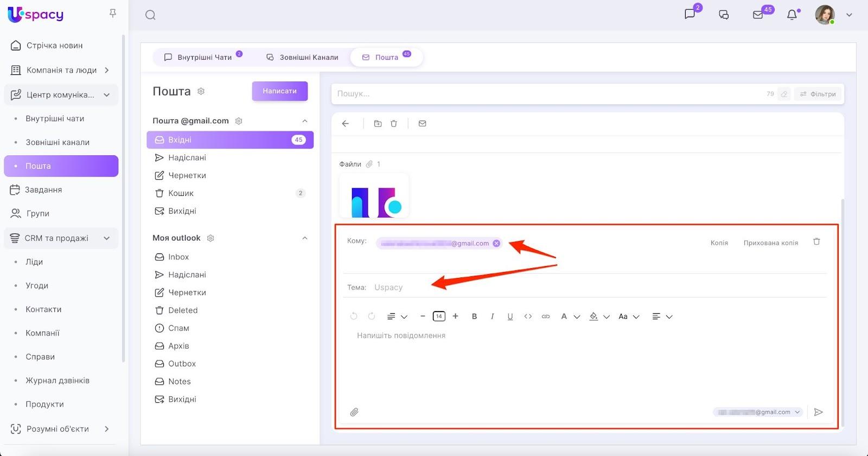
Task: Open notifications bell icon
Action: (x=792, y=15)
